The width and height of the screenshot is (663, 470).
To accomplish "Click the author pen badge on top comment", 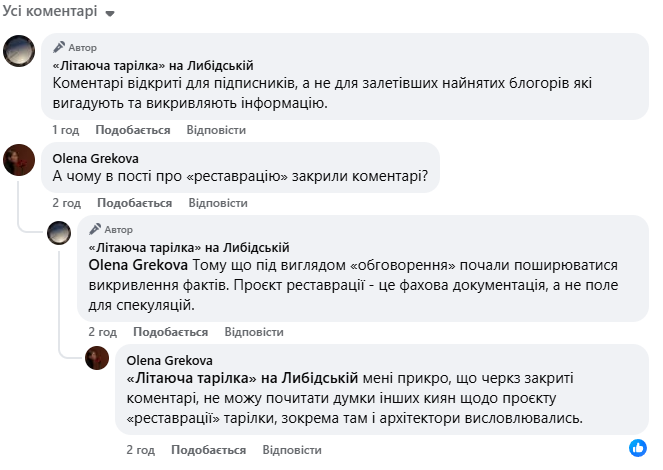I will [x=60, y=47].
